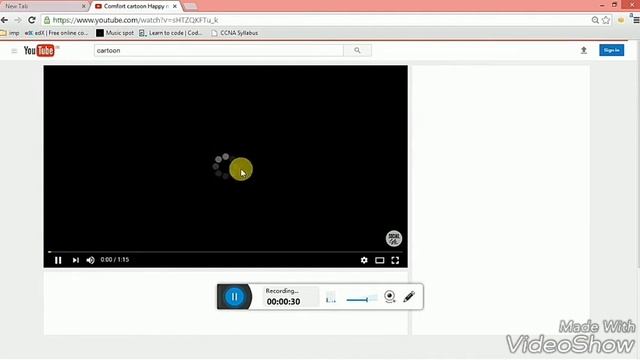Open the CCNA Syllabus bookmark
Image resolution: width=640 pixels, height=360 pixels.
click(x=235, y=33)
